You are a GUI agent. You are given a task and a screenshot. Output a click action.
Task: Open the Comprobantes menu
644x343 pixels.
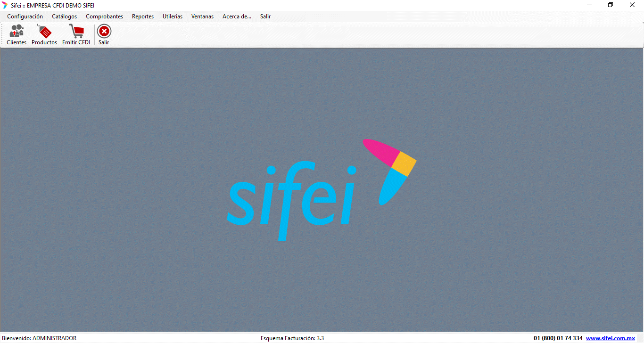click(x=104, y=16)
